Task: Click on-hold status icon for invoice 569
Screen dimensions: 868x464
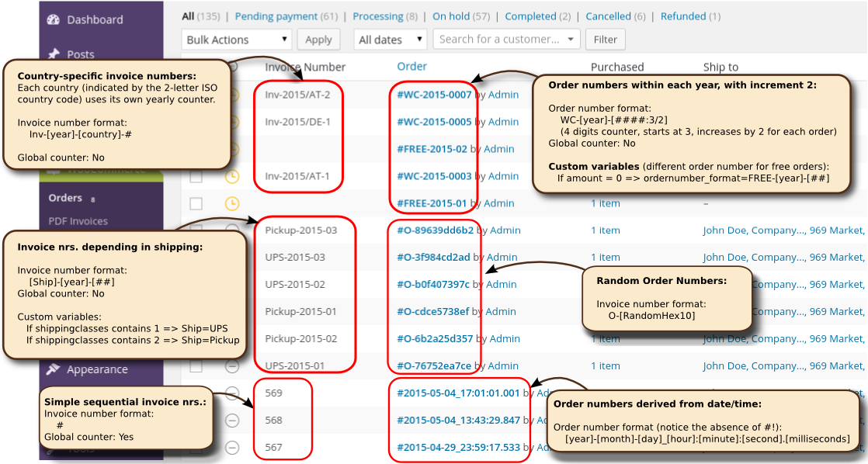Action: [x=231, y=393]
